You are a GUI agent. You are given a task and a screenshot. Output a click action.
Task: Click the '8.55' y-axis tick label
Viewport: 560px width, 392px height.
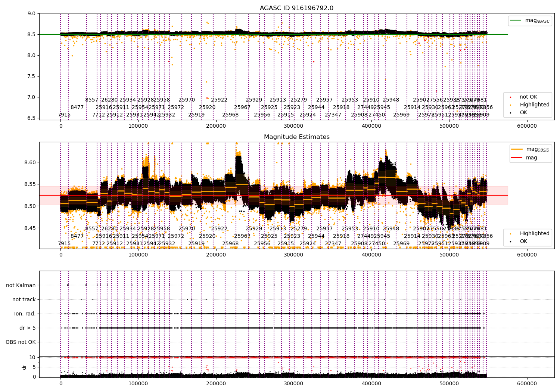click(x=30, y=184)
